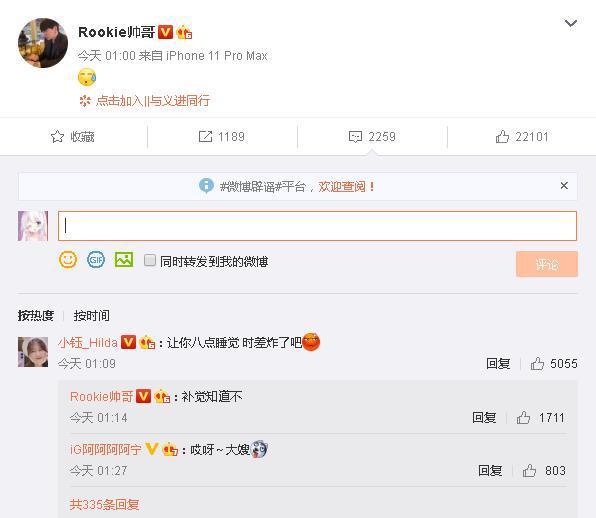The image size is (596, 518).
Task: Click the orange 评论 submit button
Action: (547, 264)
